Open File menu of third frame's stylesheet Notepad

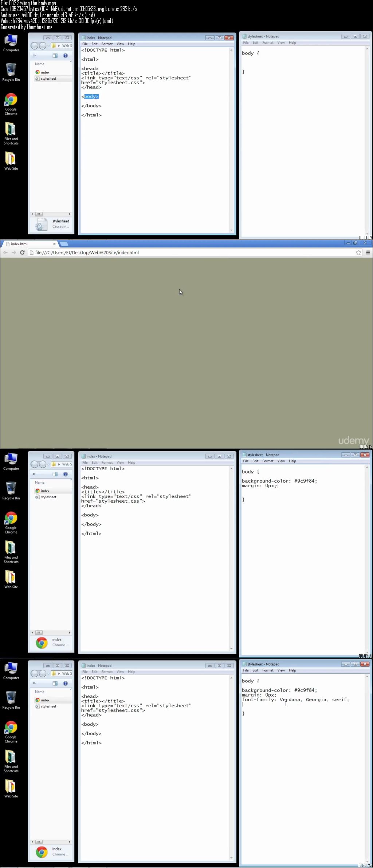click(246, 461)
